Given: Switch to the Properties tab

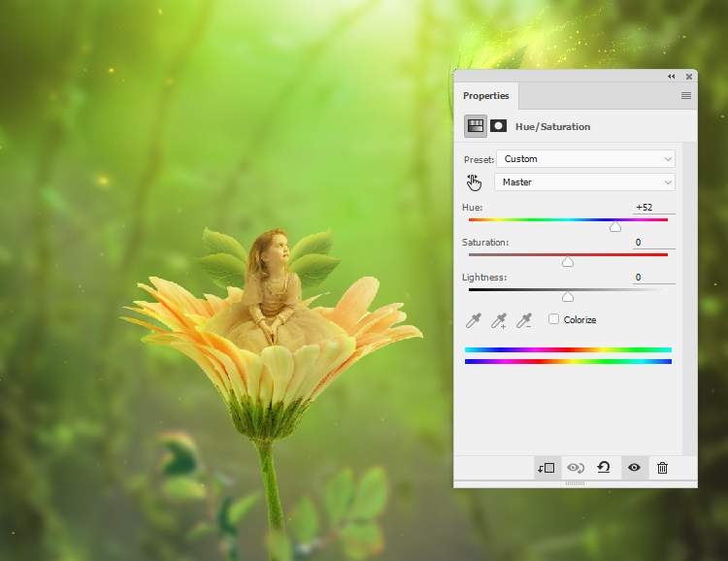Looking at the screenshot, I should [485, 96].
